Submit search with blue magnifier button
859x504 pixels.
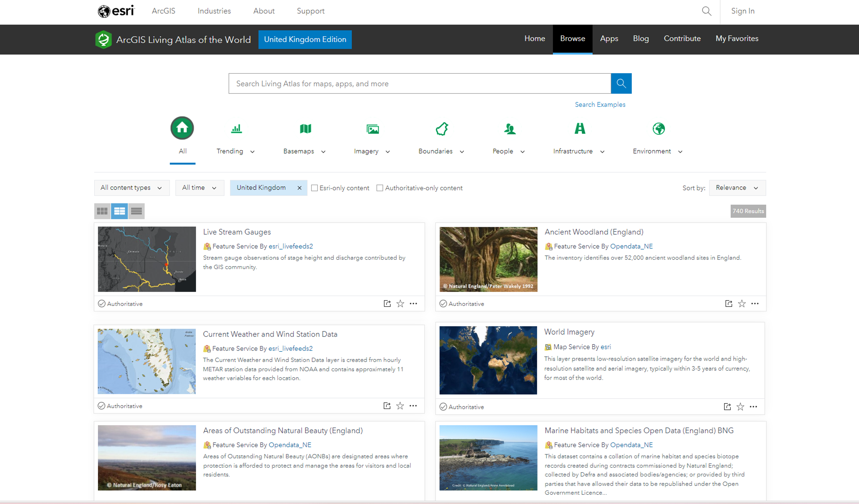(x=621, y=83)
